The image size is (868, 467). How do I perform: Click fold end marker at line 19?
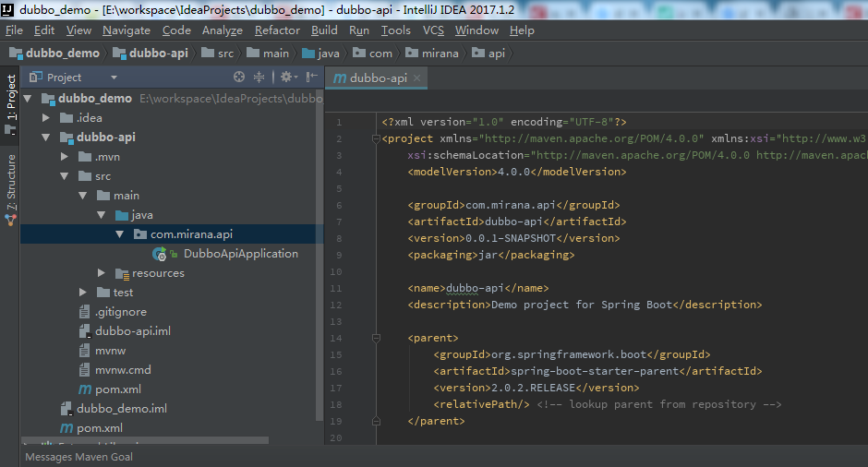[x=376, y=421]
